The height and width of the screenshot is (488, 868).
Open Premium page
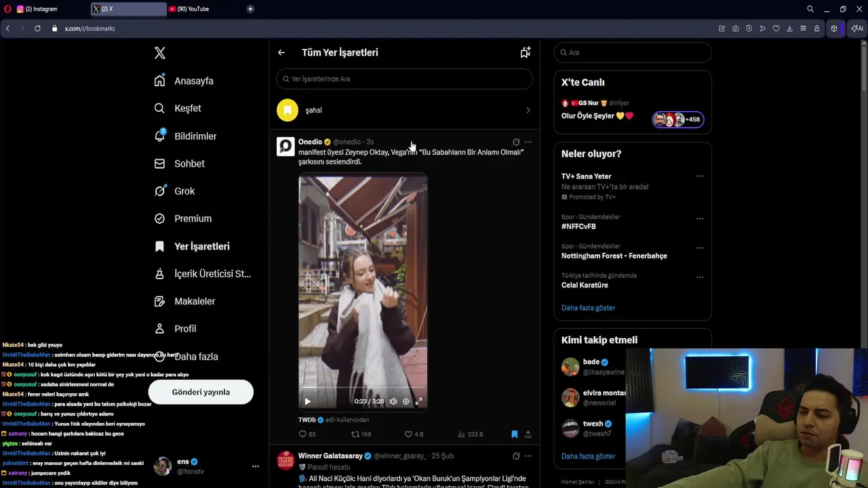click(x=182, y=218)
